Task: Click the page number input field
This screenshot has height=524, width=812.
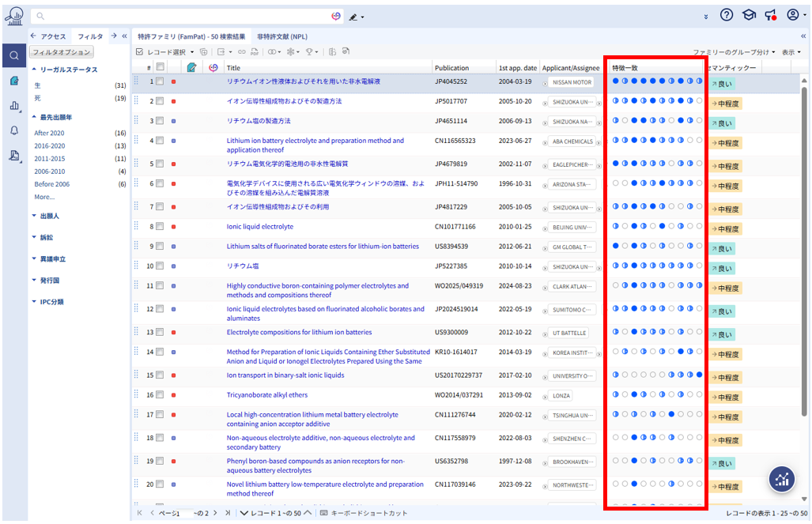Action: (x=185, y=513)
